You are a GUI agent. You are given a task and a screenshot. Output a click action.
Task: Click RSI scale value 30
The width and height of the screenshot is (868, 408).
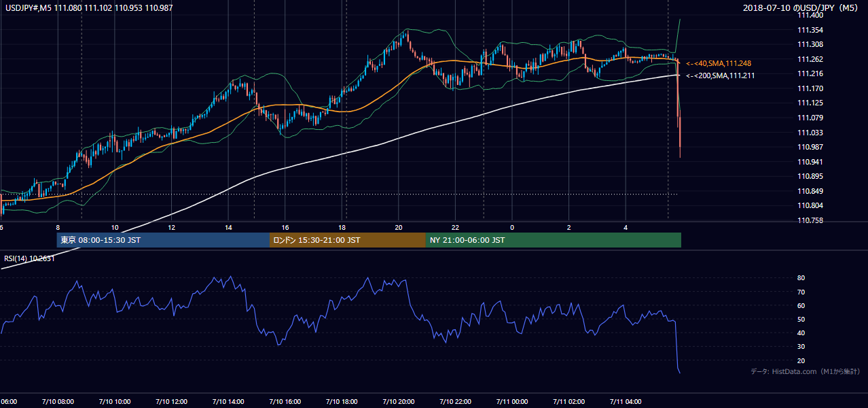click(801, 347)
